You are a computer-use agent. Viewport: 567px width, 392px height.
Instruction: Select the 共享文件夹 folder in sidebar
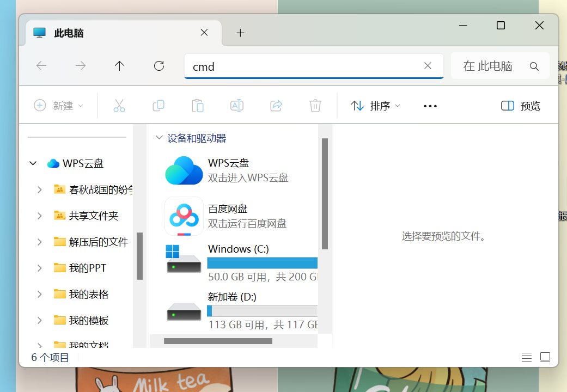point(86,216)
